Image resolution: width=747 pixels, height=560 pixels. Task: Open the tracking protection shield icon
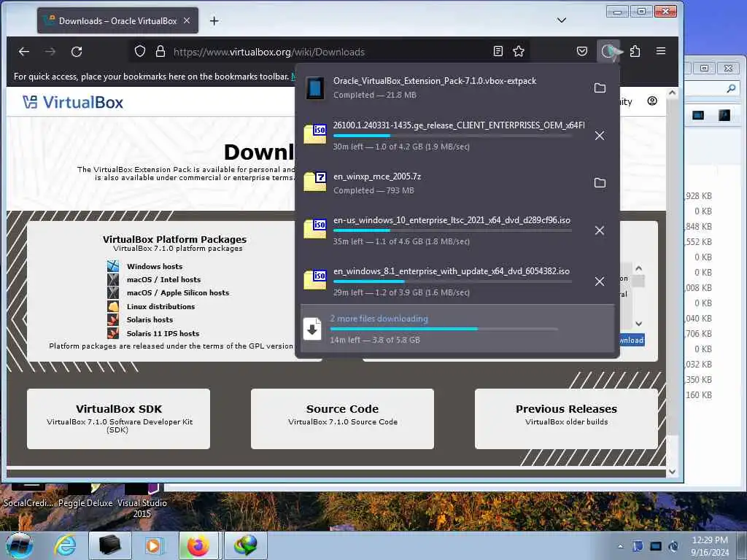pyautogui.click(x=139, y=52)
